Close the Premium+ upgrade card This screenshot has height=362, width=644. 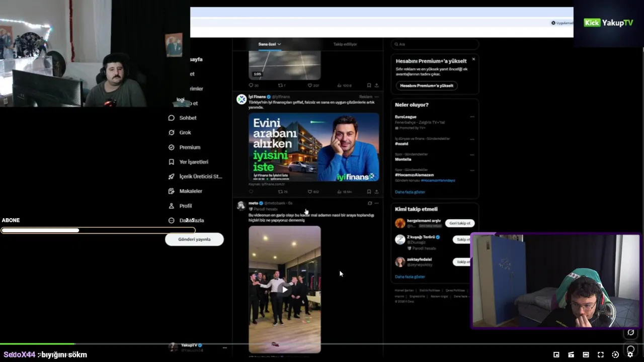point(473,59)
